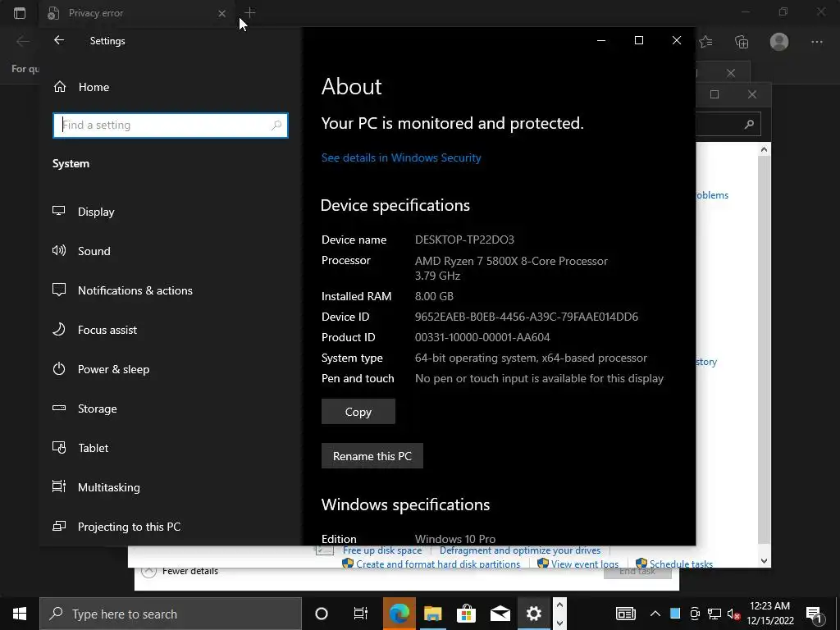
Task: Open the Mail app from the taskbar
Action: [x=500, y=614]
